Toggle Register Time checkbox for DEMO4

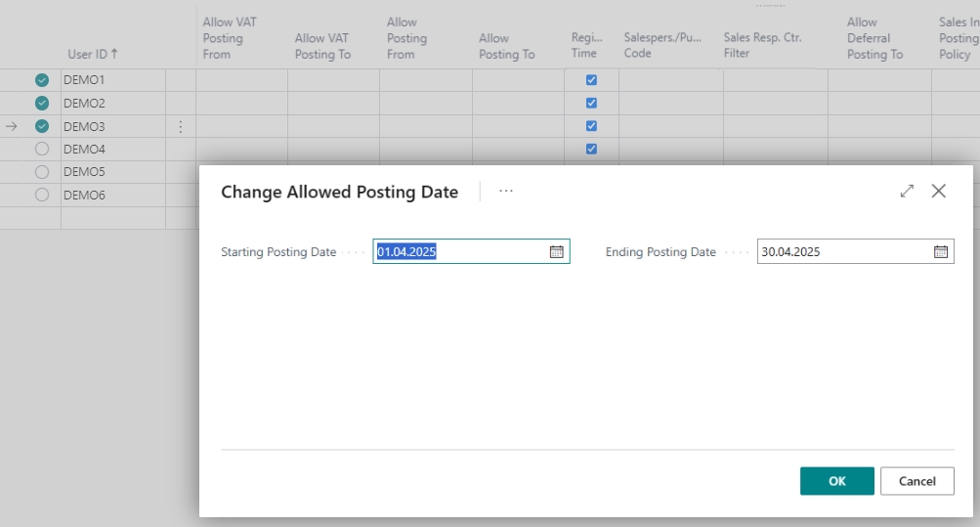click(591, 149)
